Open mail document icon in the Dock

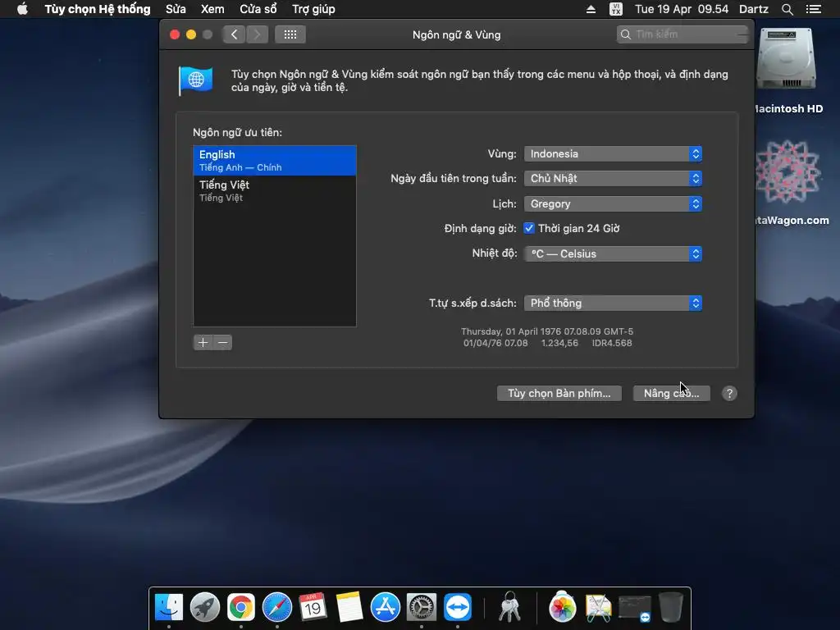tap(598, 608)
